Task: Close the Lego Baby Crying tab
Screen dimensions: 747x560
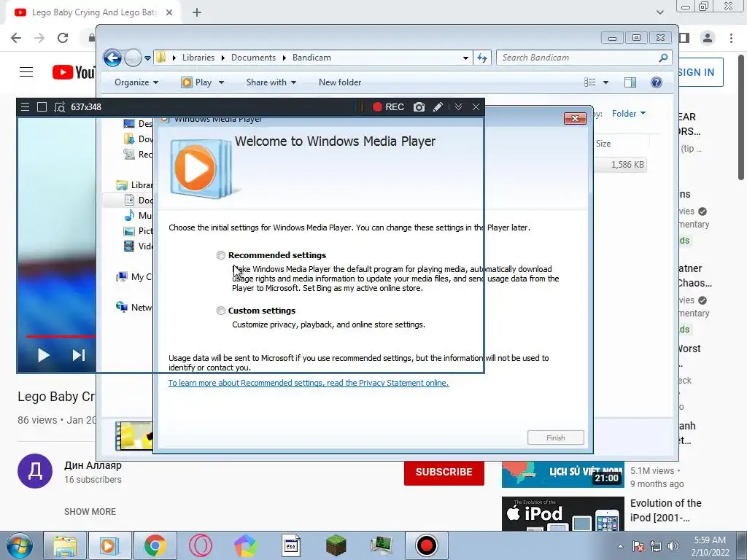Action: coord(169,13)
